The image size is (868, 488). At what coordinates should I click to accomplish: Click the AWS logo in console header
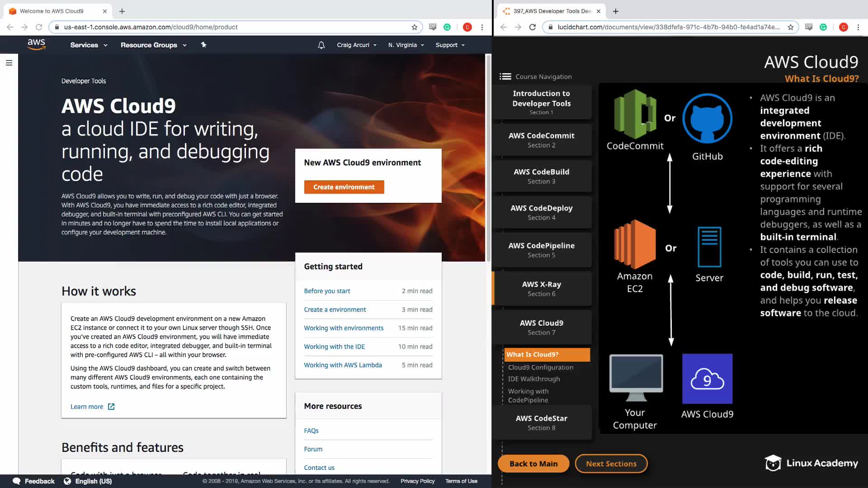click(x=36, y=44)
